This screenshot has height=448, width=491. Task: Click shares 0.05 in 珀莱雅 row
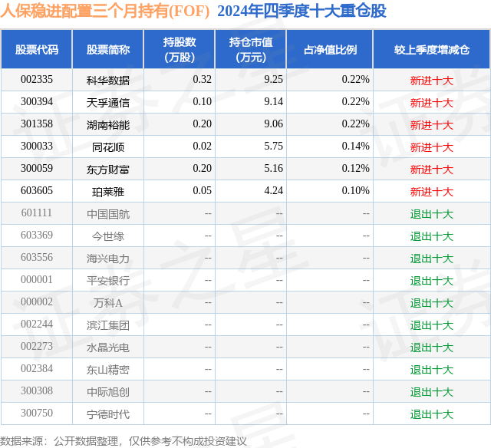pyautogui.click(x=203, y=191)
